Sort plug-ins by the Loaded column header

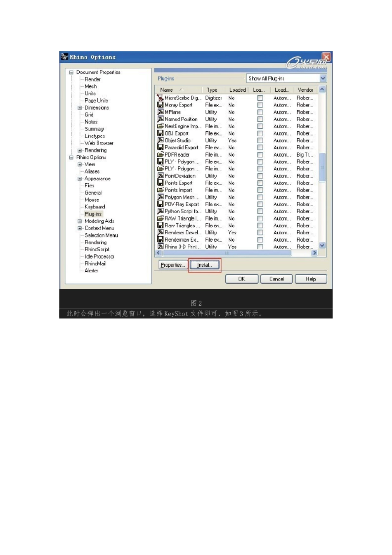click(x=237, y=90)
